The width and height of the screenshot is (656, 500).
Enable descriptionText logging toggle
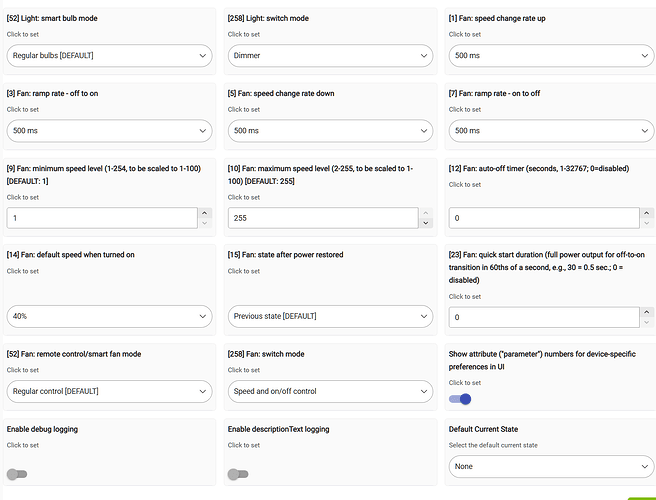pos(238,474)
